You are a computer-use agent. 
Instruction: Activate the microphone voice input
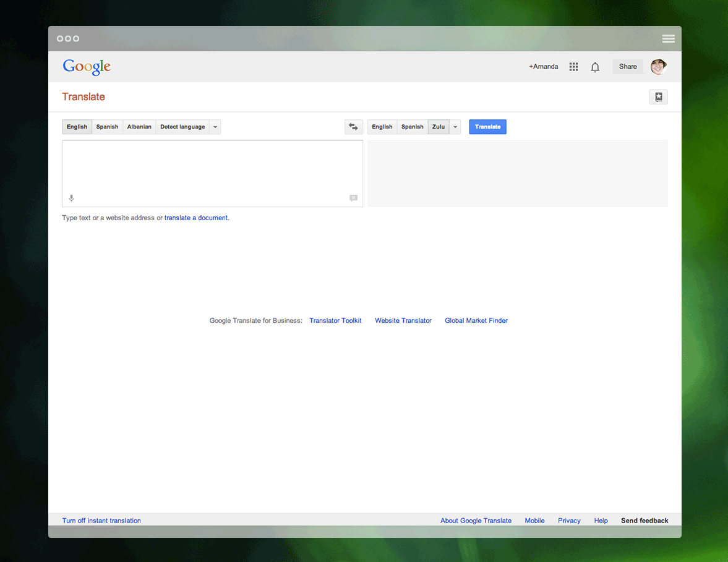point(72,198)
